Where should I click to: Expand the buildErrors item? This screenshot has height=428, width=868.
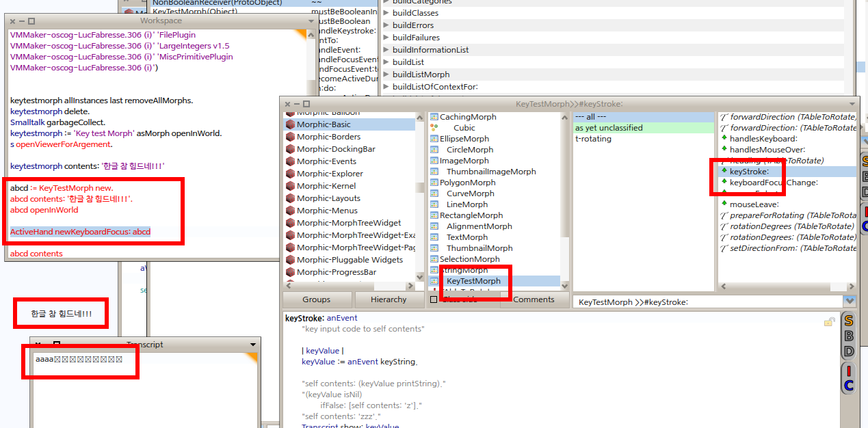(386, 25)
